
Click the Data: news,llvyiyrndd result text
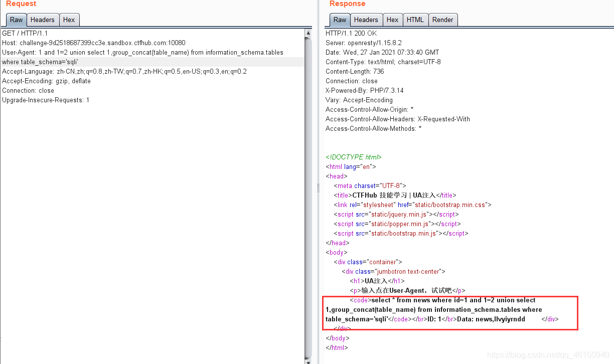coord(491,319)
